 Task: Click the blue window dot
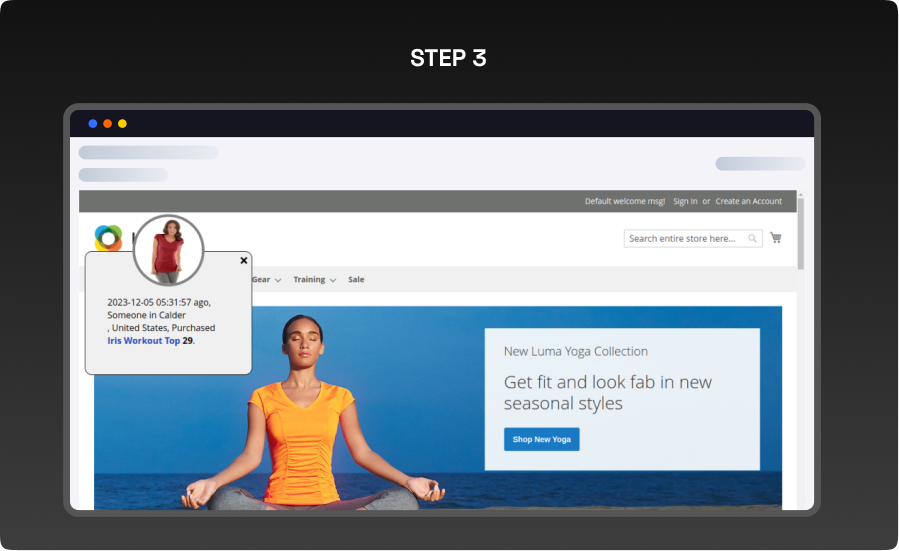pos(93,124)
